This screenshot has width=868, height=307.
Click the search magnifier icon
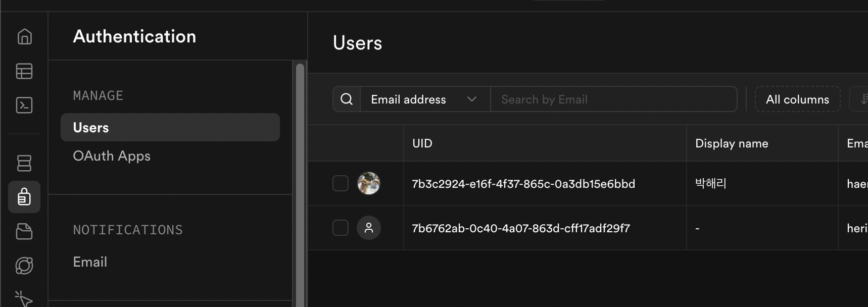[x=347, y=99]
